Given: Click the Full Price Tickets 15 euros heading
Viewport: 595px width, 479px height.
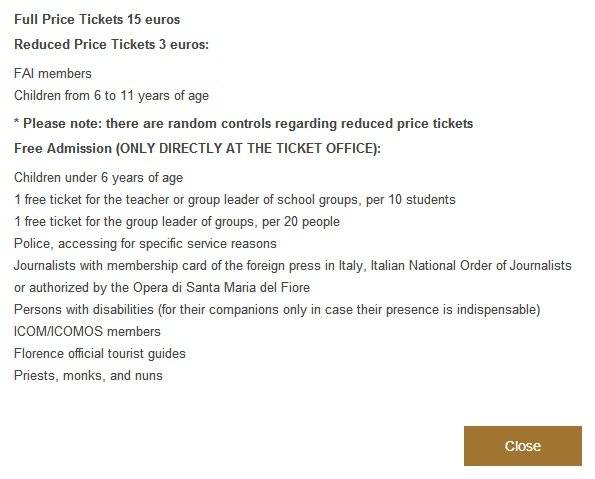Looking at the screenshot, I should pyautogui.click(x=97, y=19).
